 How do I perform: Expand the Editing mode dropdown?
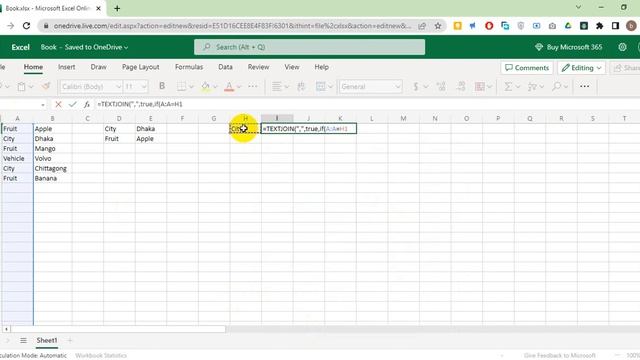[x=599, y=68]
